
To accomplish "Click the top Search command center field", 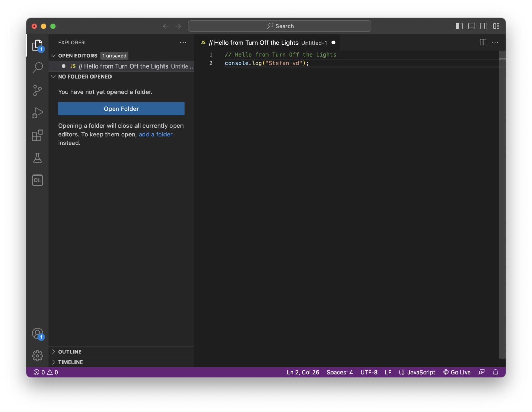I will click(280, 26).
